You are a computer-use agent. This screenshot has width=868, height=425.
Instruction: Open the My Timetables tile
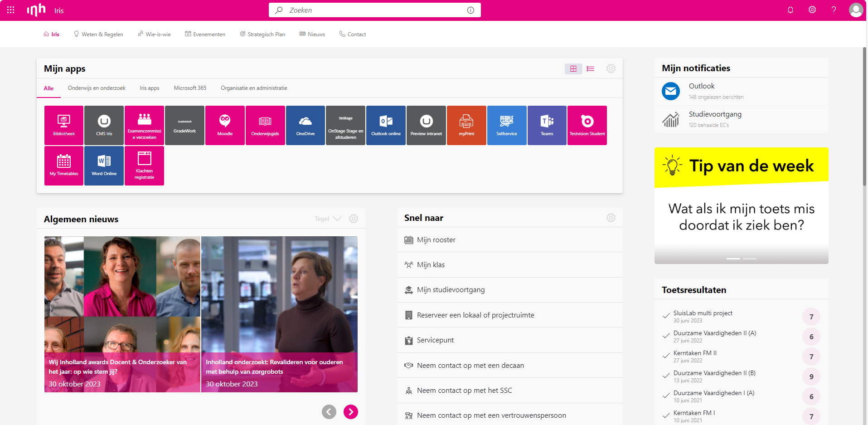point(64,166)
